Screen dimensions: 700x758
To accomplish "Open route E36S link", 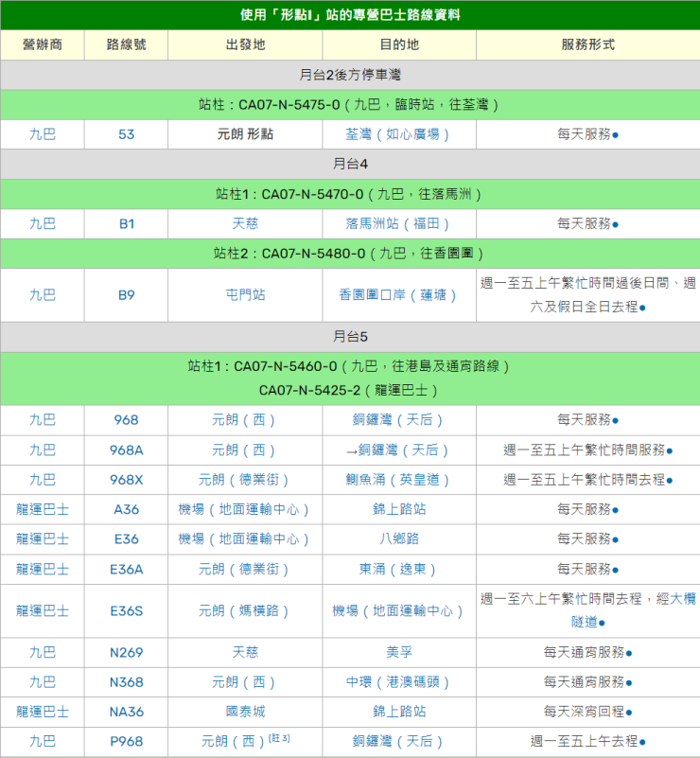I will pos(126,611).
